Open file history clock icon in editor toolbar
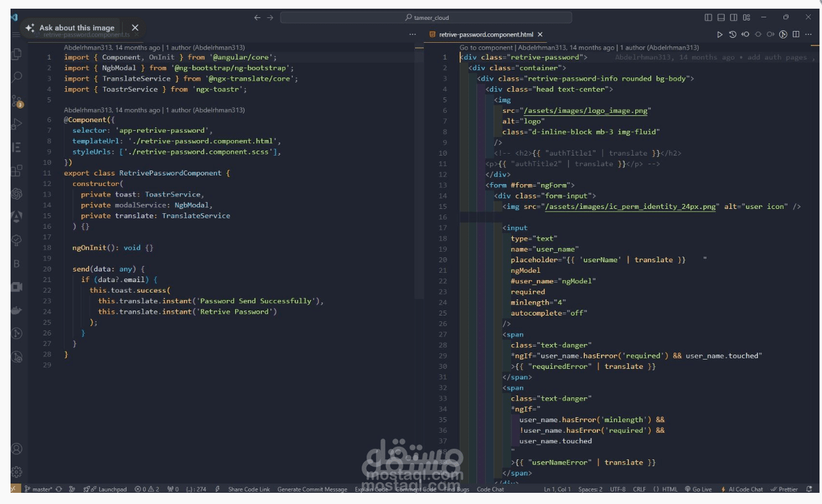 [x=733, y=35]
